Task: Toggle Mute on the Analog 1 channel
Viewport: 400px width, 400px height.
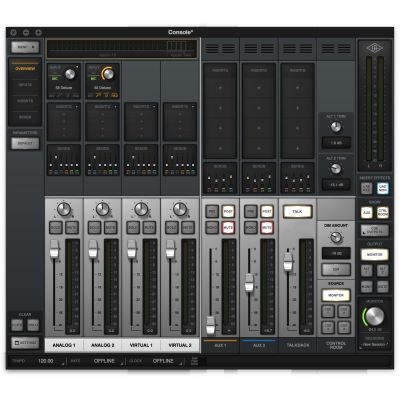Action: click(72, 227)
